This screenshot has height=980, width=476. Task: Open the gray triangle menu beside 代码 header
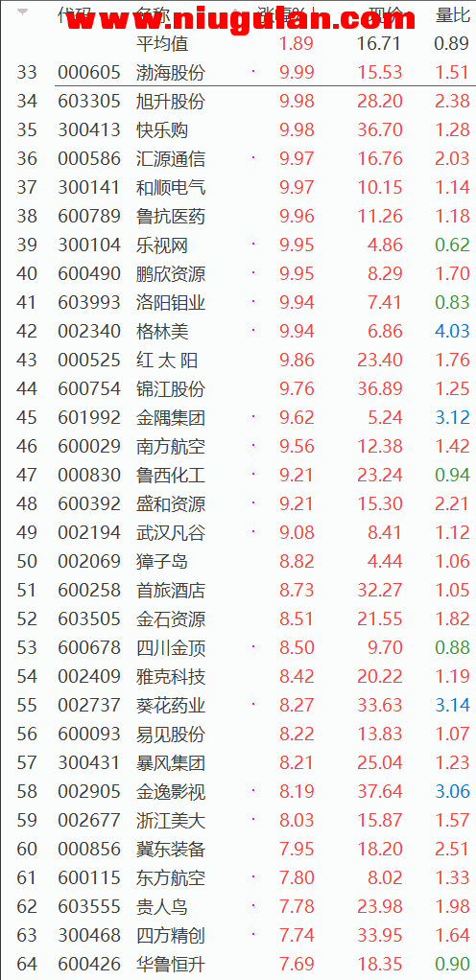[x=23, y=12]
